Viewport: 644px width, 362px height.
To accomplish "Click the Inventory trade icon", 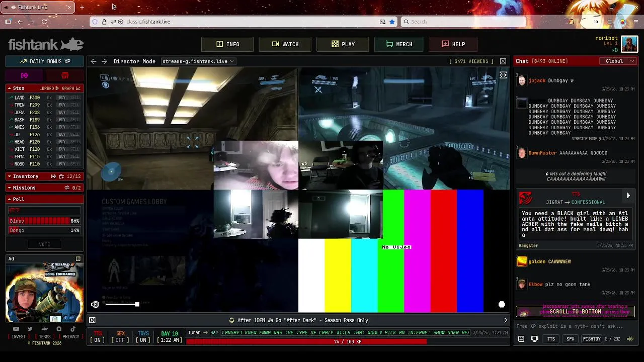I will [53, 176].
